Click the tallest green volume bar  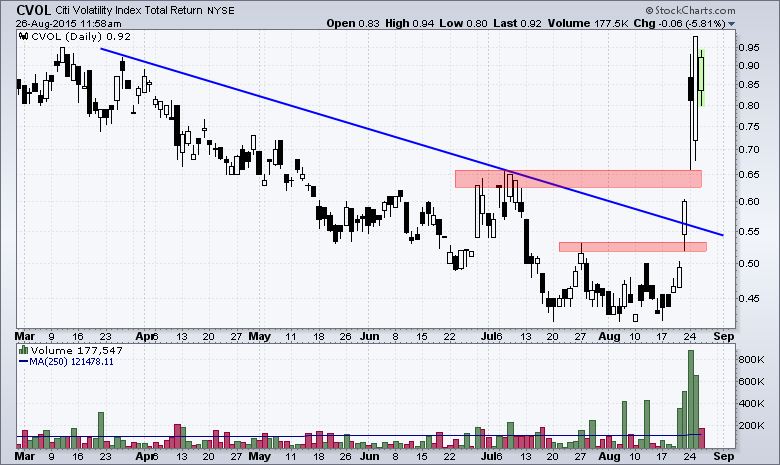pyautogui.click(x=690, y=399)
